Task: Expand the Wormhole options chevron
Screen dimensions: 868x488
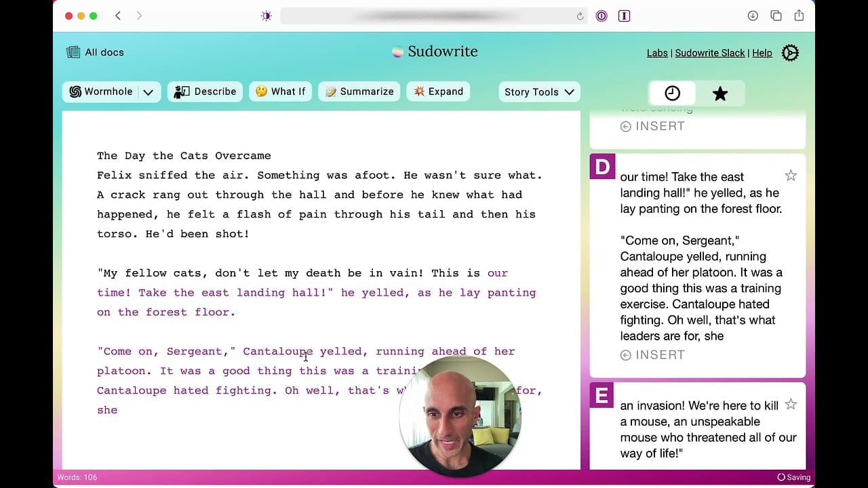Action: [149, 92]
